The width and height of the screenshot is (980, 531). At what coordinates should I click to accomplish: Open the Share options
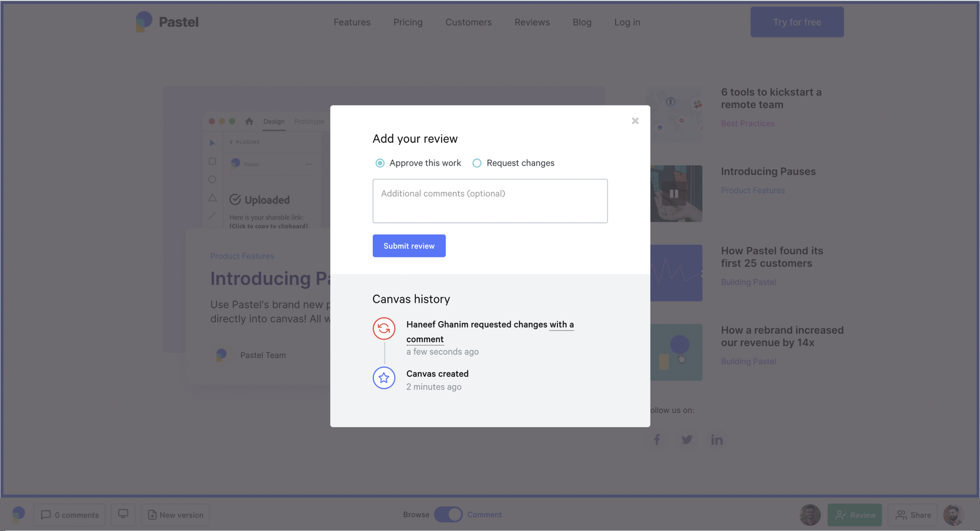[913, 515]
